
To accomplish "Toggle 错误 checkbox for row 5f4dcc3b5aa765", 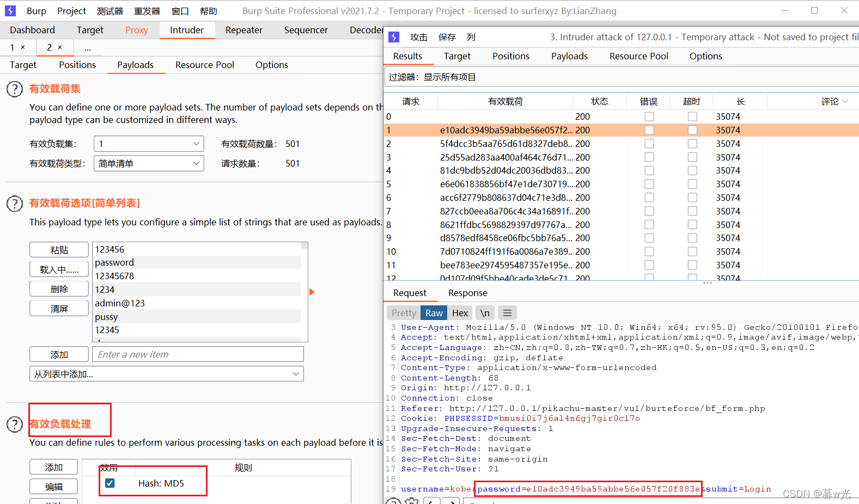I will tap(649, 144).
